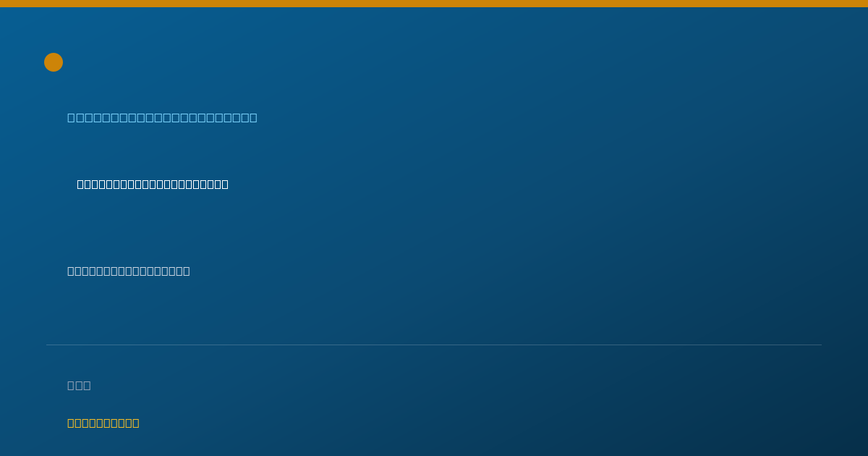Click first glyph box of white text line
This screenshot has width=868, height=456.
pyautogui.click(x=81, y=184)
